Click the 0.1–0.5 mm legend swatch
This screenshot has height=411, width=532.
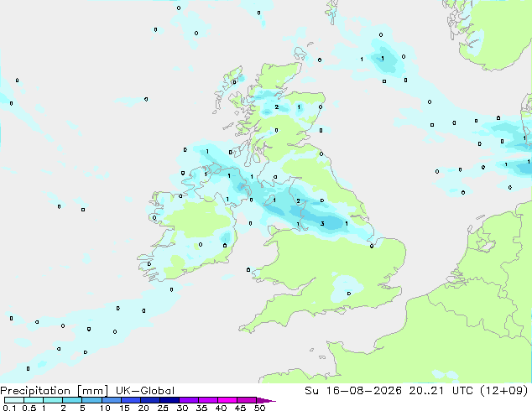click(14, 400)
